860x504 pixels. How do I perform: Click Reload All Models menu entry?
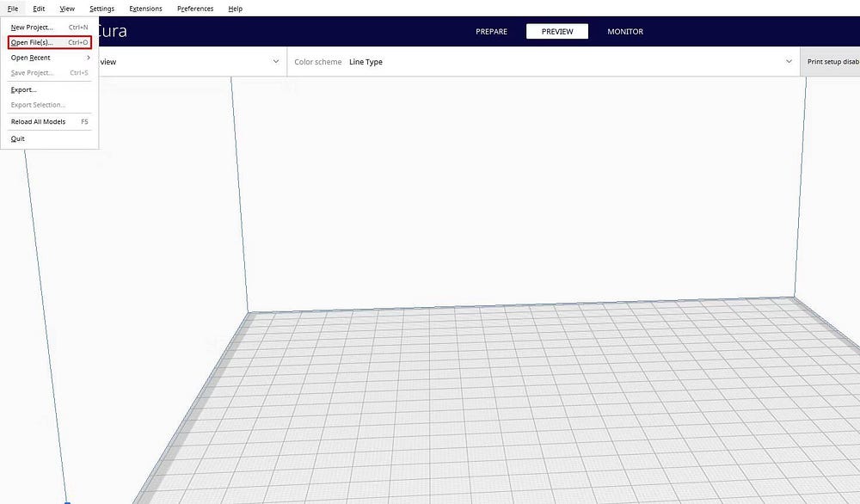39,121
